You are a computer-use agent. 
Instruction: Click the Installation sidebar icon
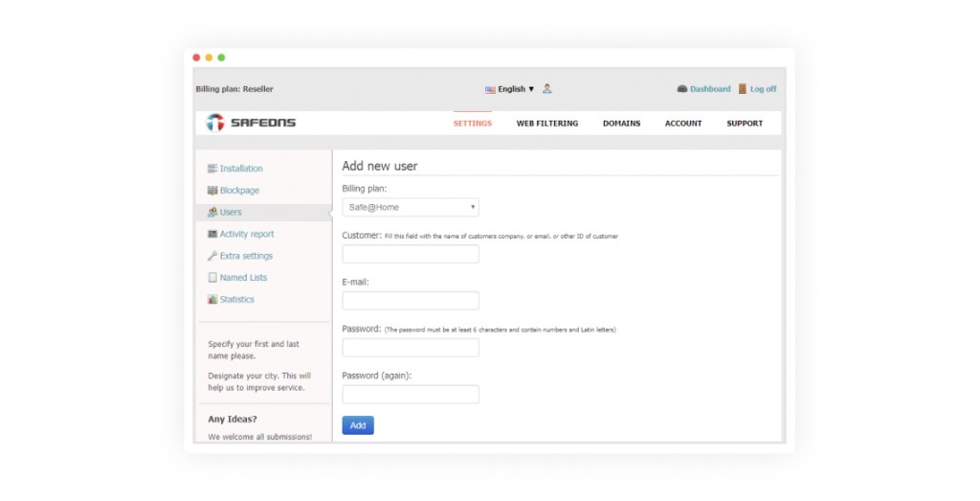click(212, 169)
